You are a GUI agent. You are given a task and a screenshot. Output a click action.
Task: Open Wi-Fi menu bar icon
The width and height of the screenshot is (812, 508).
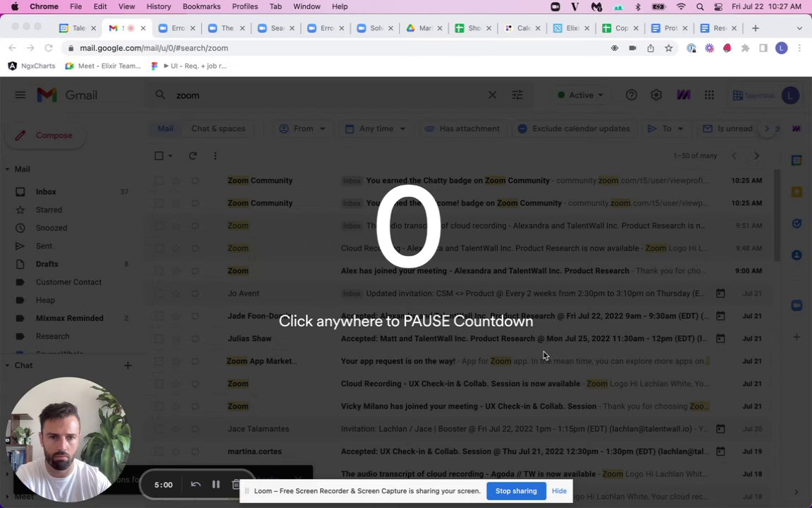pyautogui.click(x=681, y=7)
